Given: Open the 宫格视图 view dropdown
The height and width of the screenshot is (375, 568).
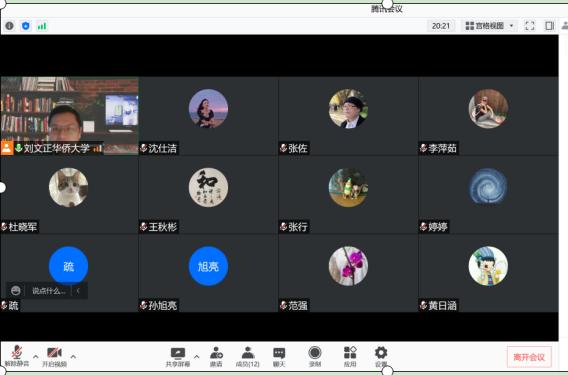Looking at the screenshot, I should pyautogui.click(x=489, y=26).
